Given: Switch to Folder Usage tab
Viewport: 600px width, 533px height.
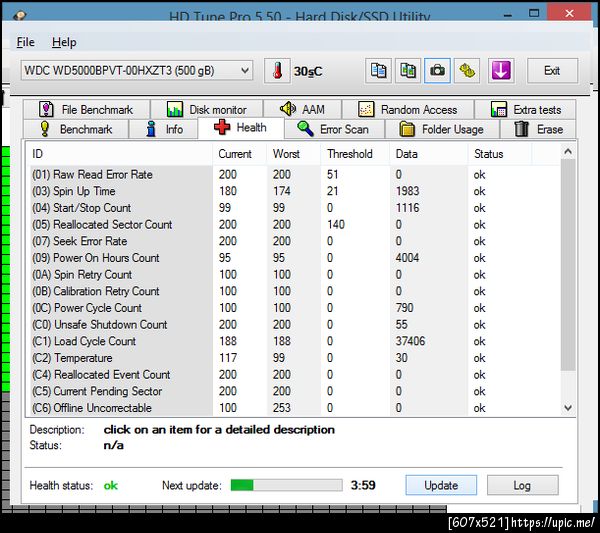Looking at the screenshot, I should point(442,129).
